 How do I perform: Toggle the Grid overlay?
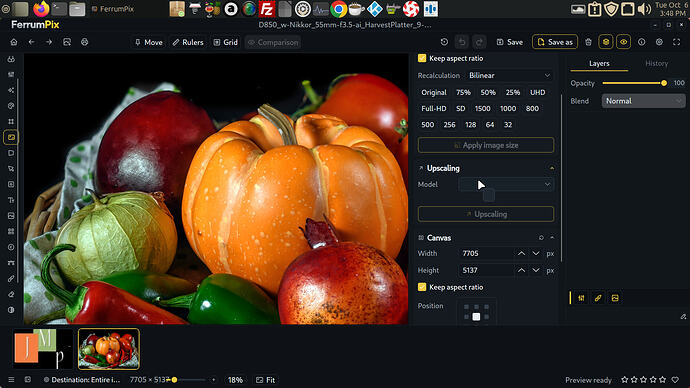(226, 42)
